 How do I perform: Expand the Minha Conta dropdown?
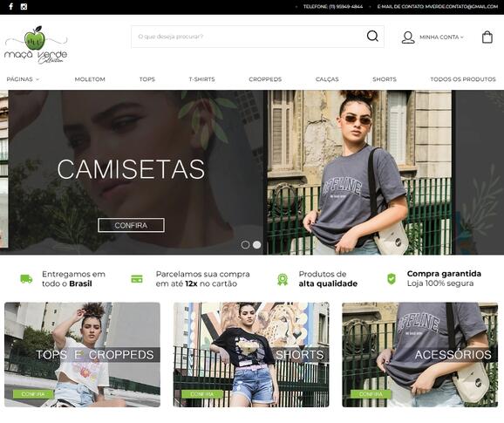pos(441,38)
